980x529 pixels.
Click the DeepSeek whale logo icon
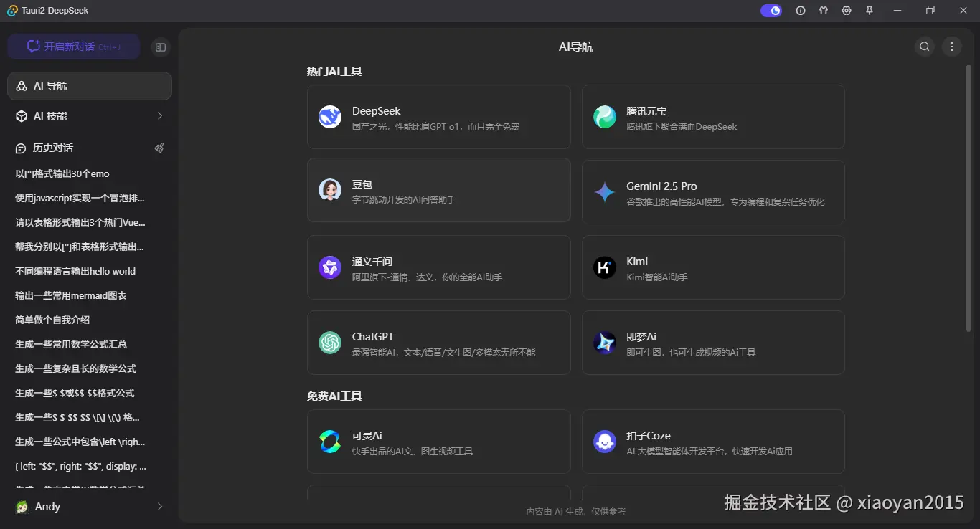coord(329,117)
